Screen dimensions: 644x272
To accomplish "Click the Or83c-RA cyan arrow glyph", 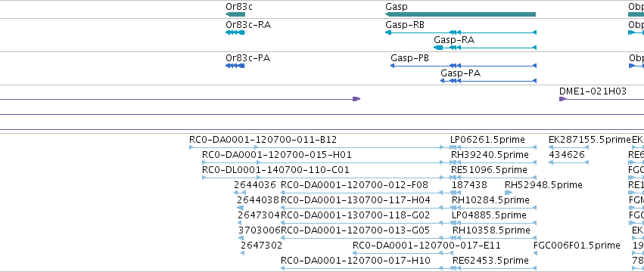I will pyautogui.click(x=235, y=32).
